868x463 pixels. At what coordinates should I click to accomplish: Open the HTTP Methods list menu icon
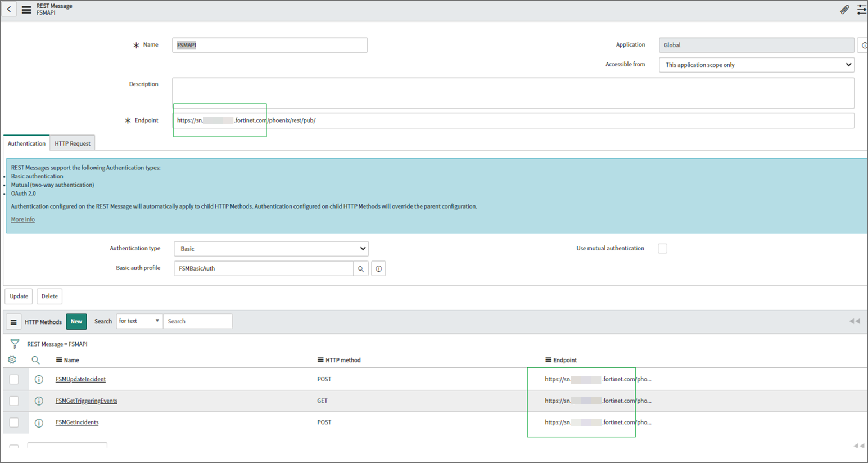[x=13, y=322]
